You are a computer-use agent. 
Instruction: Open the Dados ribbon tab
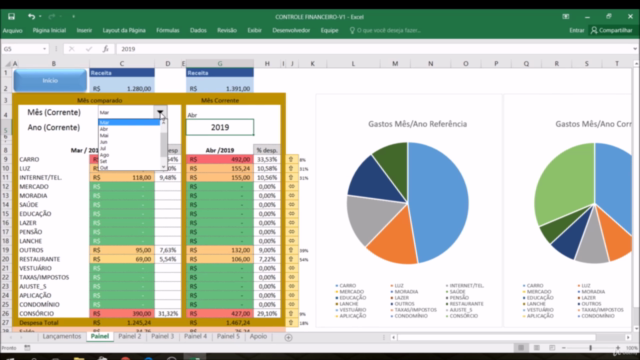tap(198, 30)
